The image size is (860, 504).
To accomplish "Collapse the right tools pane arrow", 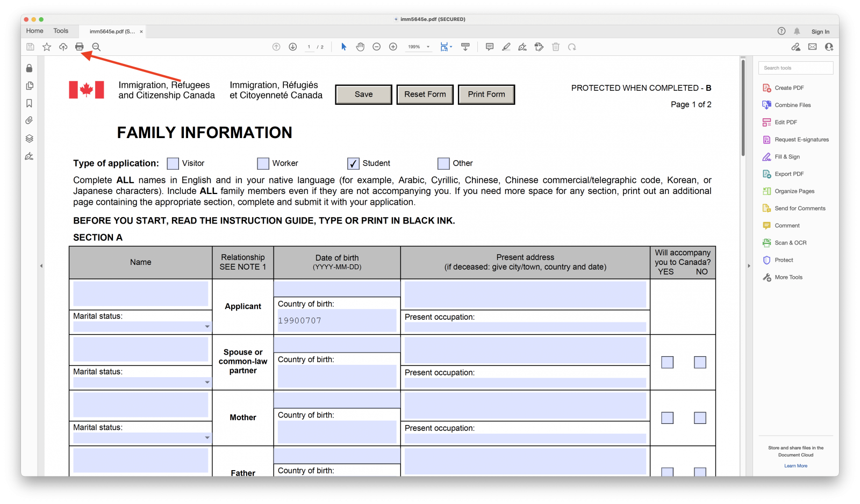I will 749,266.
